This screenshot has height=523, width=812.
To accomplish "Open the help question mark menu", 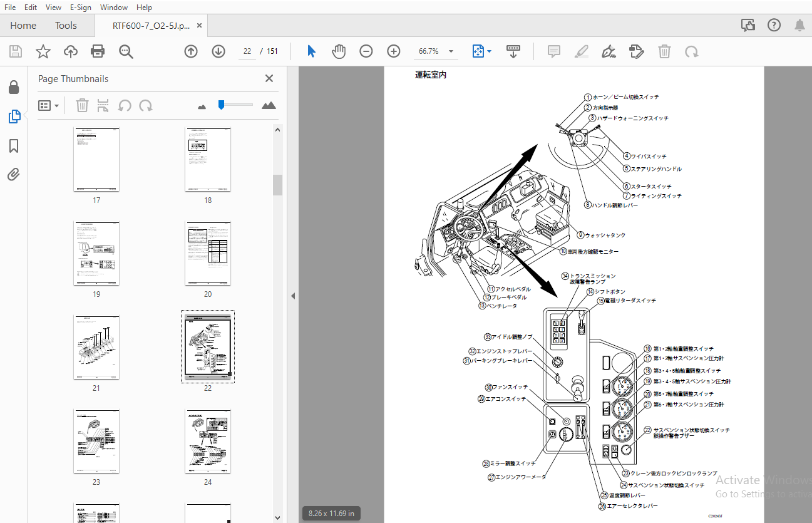I will [x=774, y=25].
